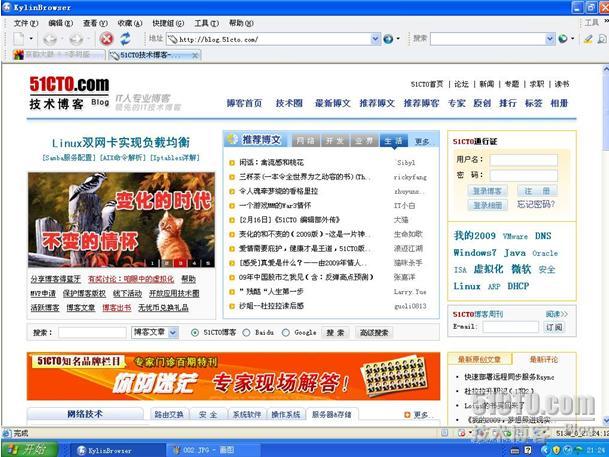Click the 密码 input field

pos(523,175)
